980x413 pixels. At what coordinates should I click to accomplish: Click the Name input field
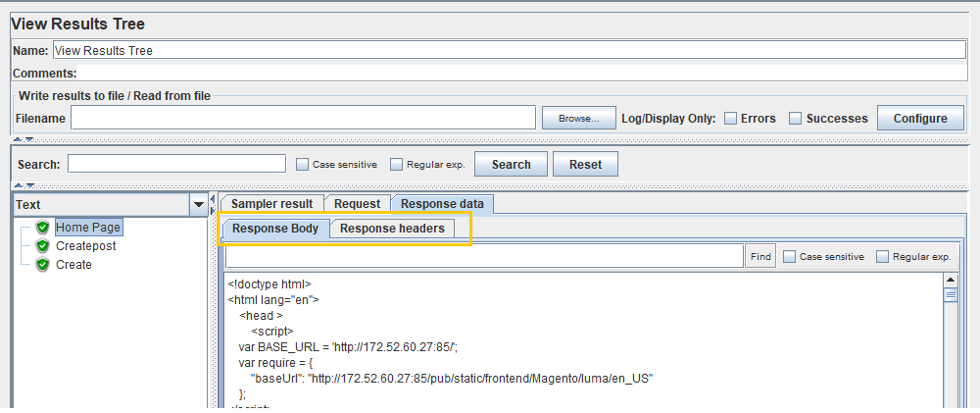tap(509, 50)
